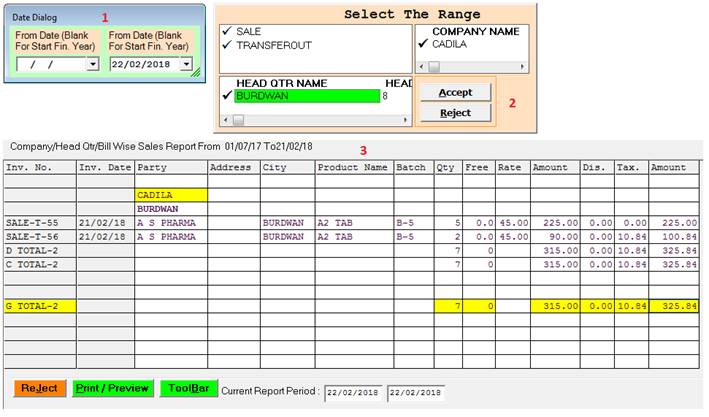Select the yellow G TOTAL-2 row label

click(38, 304)
